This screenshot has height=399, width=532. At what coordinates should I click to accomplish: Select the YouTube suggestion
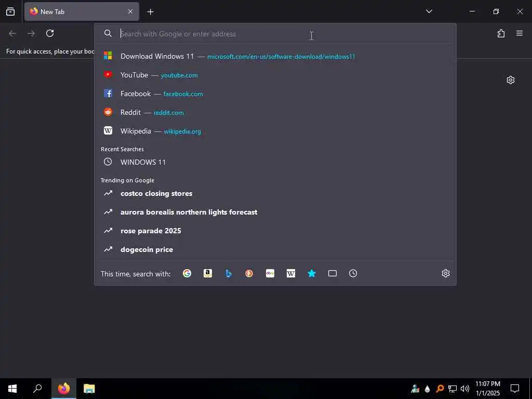[x=275, y=75]
